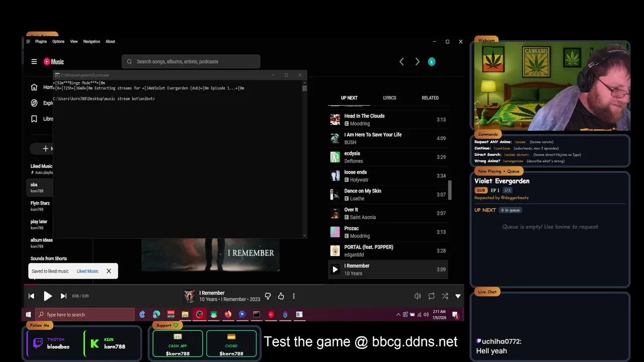
Task: Open the Flyin Starz playlist
Action: click(40, 206)
